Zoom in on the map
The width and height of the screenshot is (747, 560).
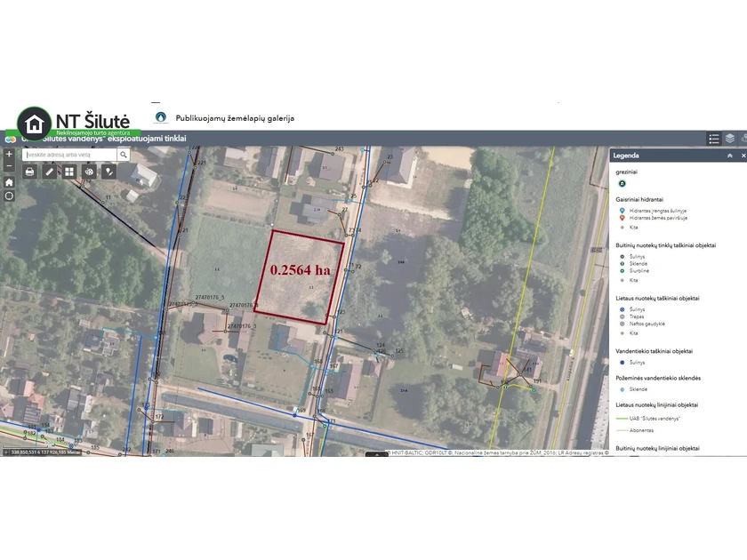tap(9, 155)
